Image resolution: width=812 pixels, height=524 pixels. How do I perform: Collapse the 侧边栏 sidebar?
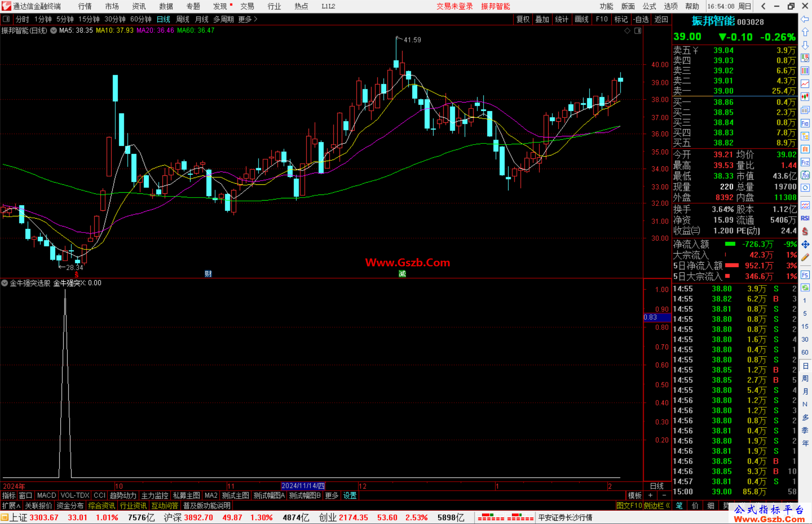pyautogui.click(x=657, y=506)
